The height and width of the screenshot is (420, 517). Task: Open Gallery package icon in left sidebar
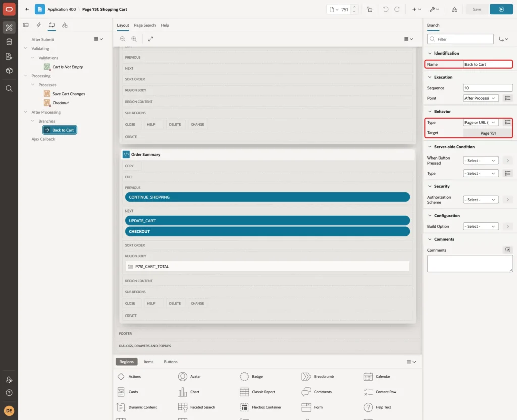coord(9,71)
